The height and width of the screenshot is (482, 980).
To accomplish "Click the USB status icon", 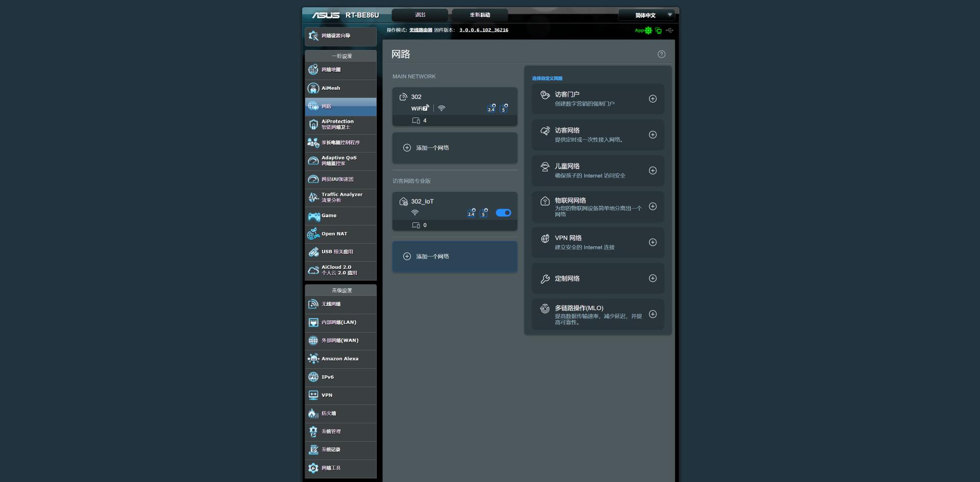I will pos(670,31).
